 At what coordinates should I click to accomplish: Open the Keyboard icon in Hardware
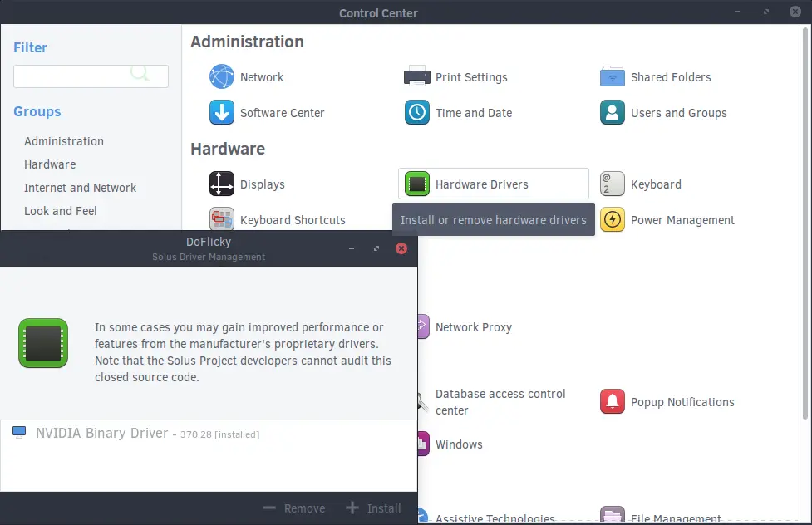pyautogui.click(x=612, y=184)
